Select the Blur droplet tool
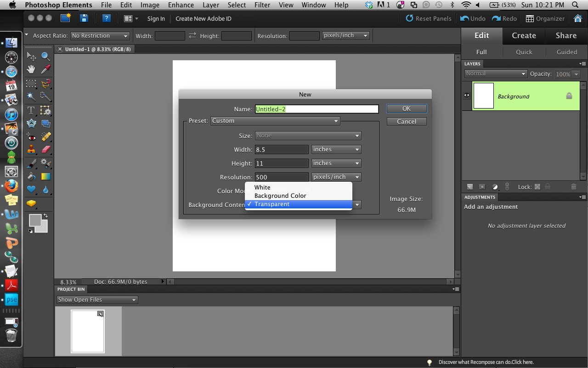 tap(45, 189)
